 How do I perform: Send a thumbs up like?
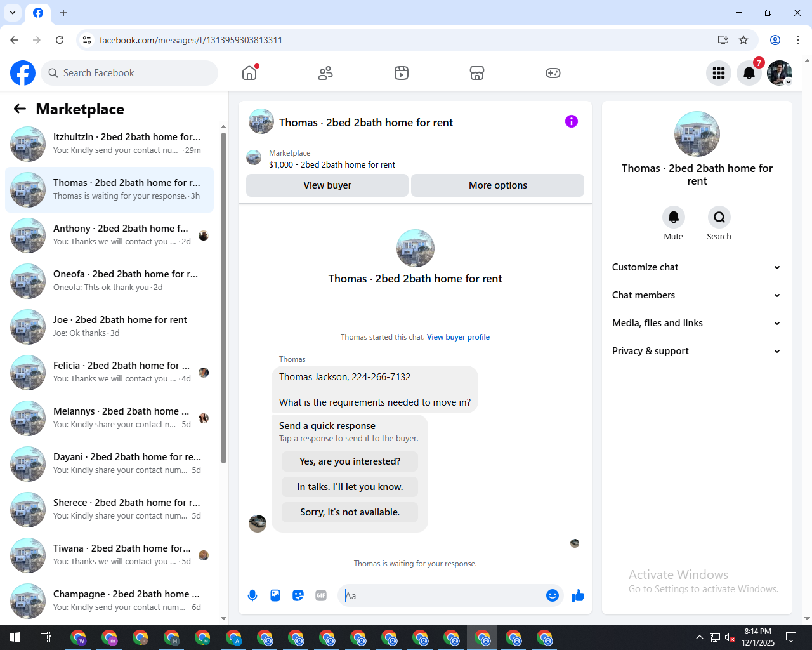(x=578, y=595)
